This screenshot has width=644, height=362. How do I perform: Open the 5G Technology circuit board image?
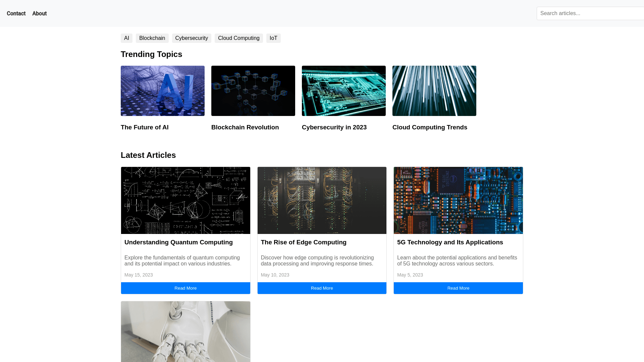(x=458, y=200)
